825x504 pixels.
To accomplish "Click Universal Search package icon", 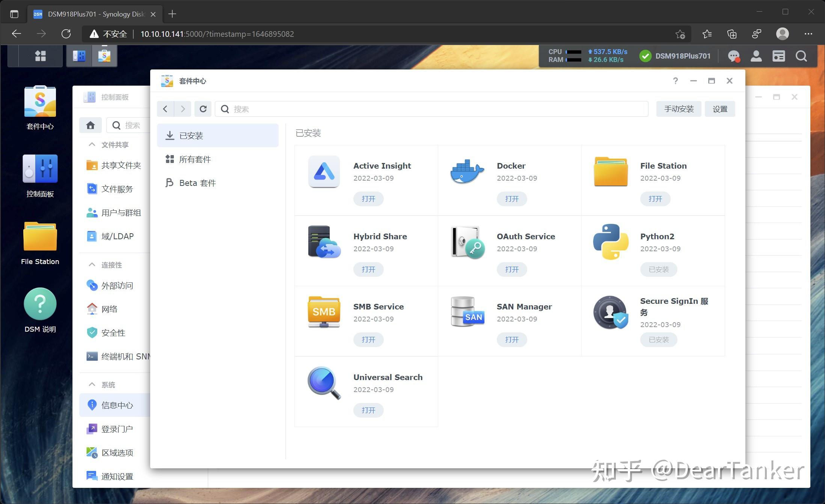I will (324, 383).
